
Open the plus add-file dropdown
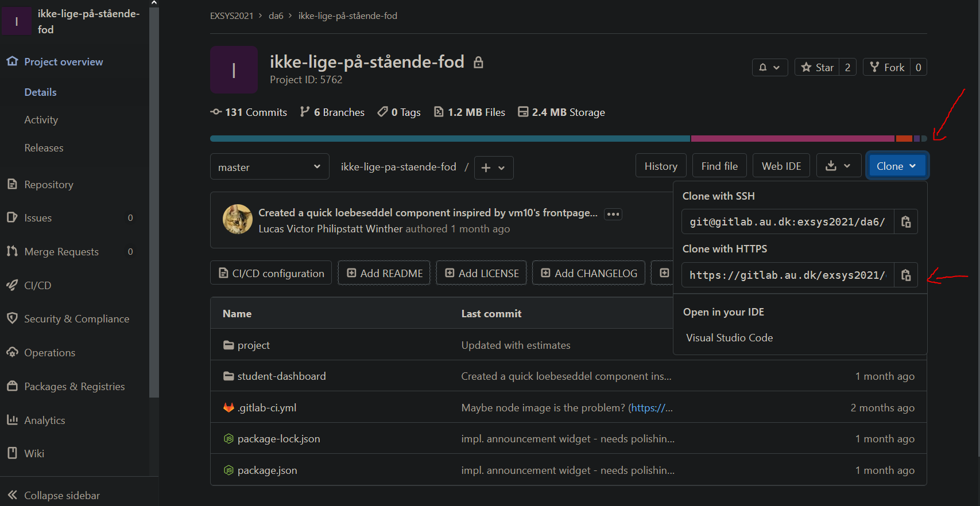click(x=493, y=168)
